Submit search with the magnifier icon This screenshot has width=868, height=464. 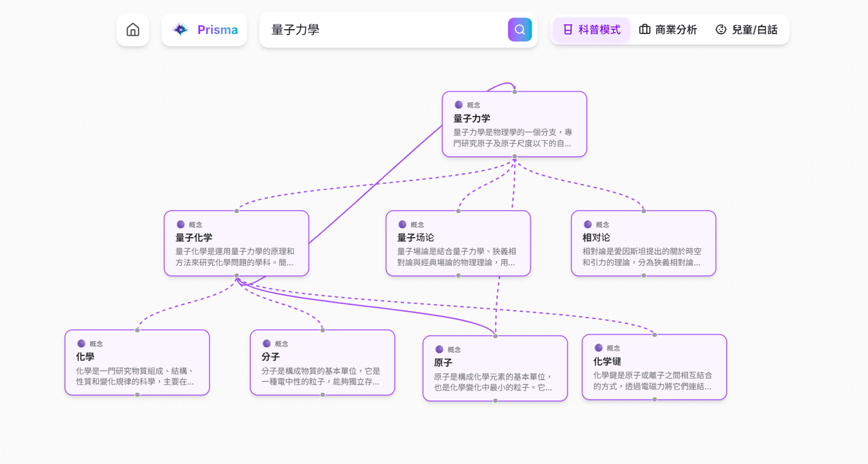[520, 30]
